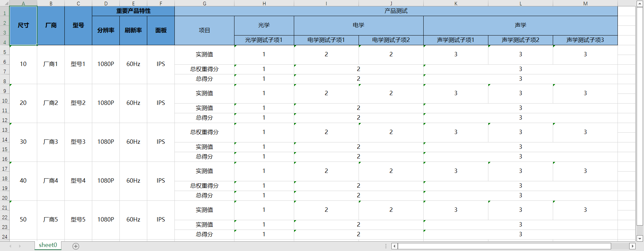
Task: Click the vertical scrollbar up arrow
Action: click(x=640, y=4)
